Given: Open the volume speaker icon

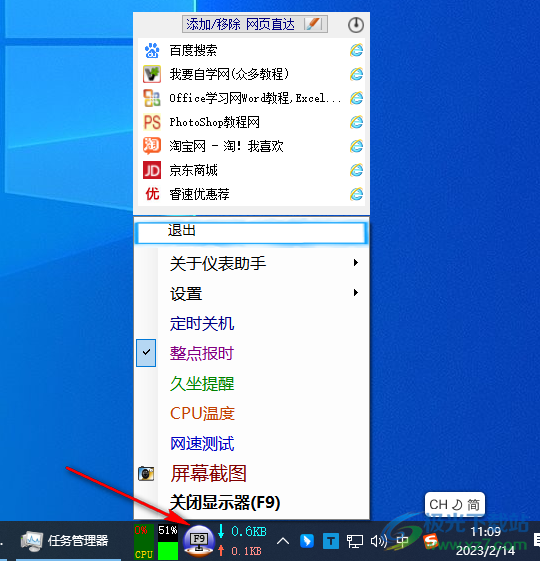Looking at the screenshot, I should [x=379, y=541].
